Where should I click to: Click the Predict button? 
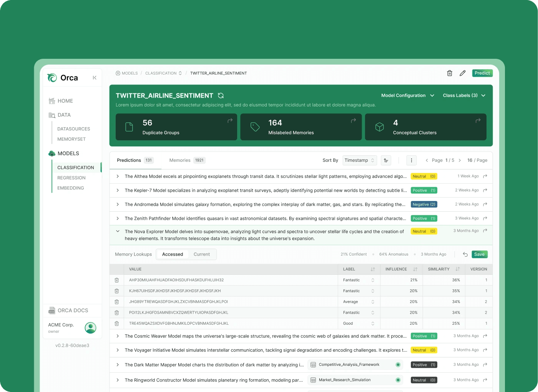tap(482, 73)
